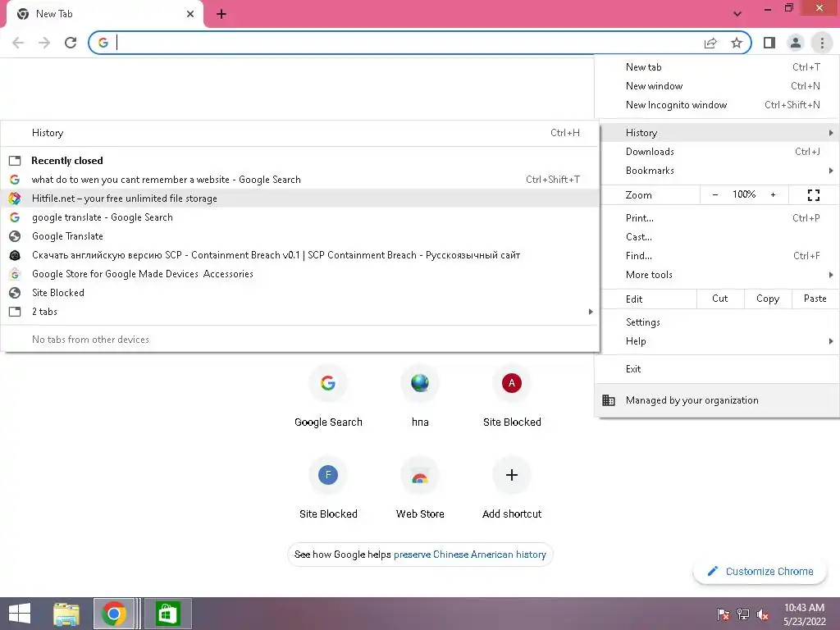Screen dimensions: 840x630
Task: Open Microsoft Store from taskbar
Action: [x=167, y=614]
